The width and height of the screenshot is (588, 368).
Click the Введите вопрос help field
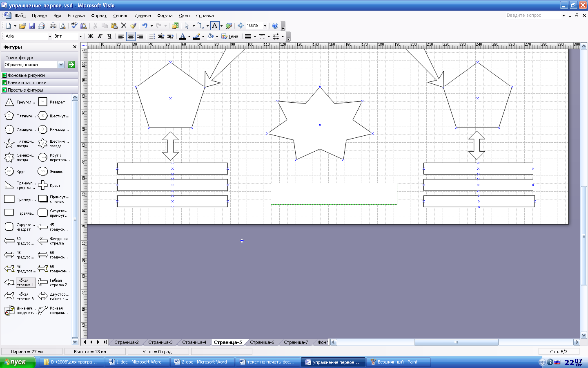(533, 16)
